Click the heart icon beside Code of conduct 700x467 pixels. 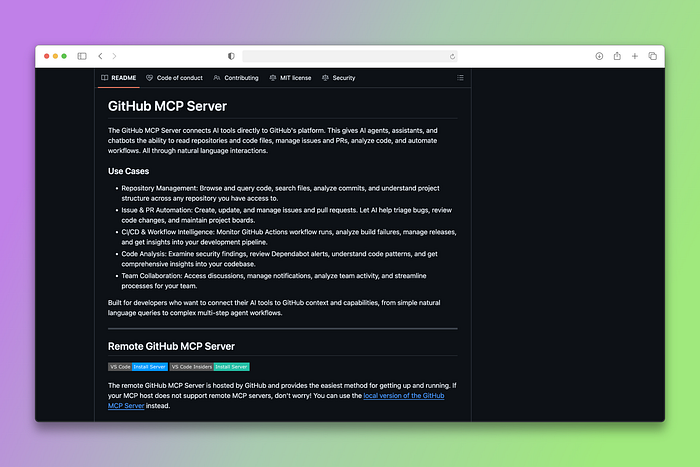point(150,78)
